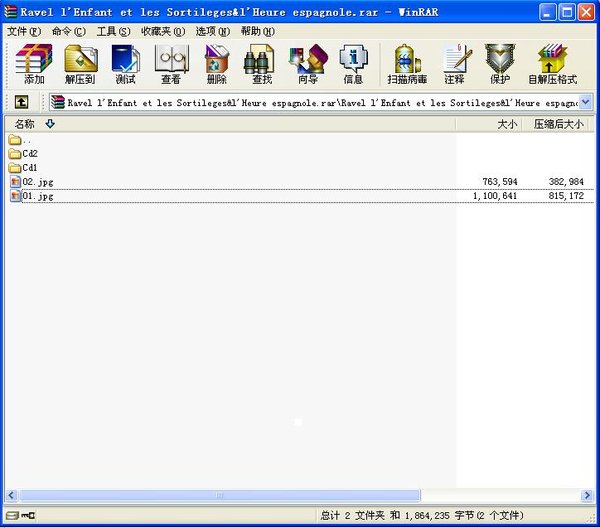Click the drive icon in status bar
The image size is (600, 528).
coord(12,516)
